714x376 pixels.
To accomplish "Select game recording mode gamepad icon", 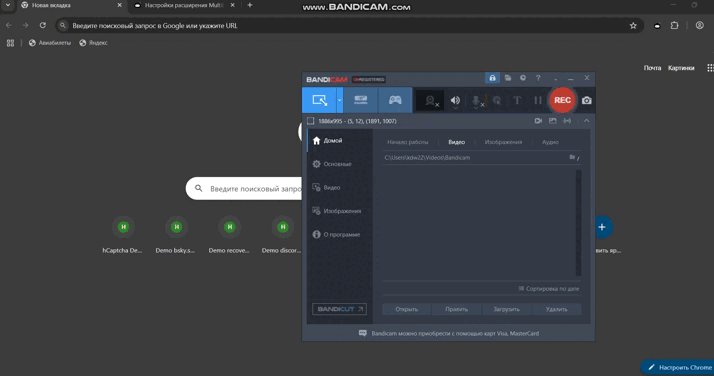I will pos(395,100).
